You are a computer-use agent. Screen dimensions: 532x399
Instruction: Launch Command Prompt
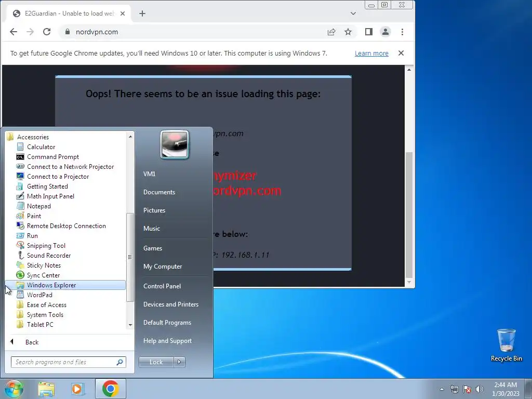(x=53, y=157)
